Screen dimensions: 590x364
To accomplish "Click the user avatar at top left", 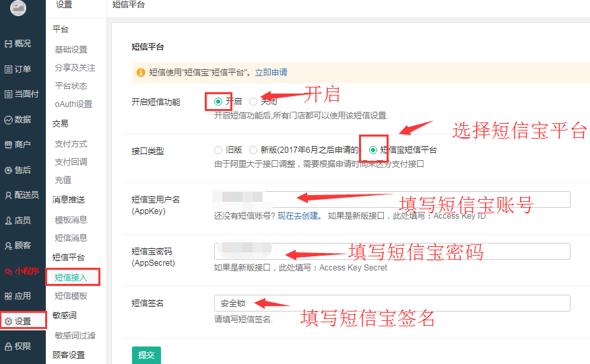I will tap(18, 8).
